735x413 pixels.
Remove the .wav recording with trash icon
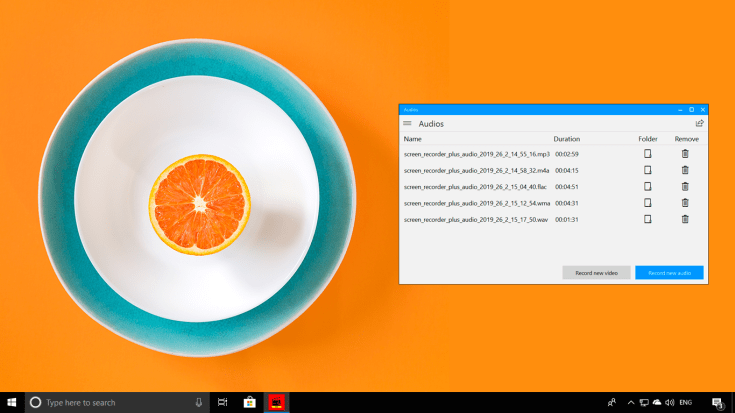(685, 219)
